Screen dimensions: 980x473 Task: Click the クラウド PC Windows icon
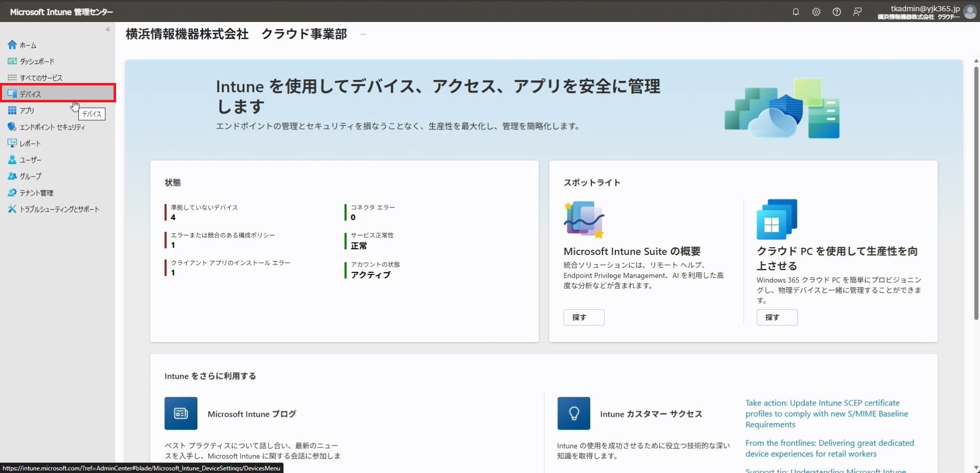tap(776, 220)
